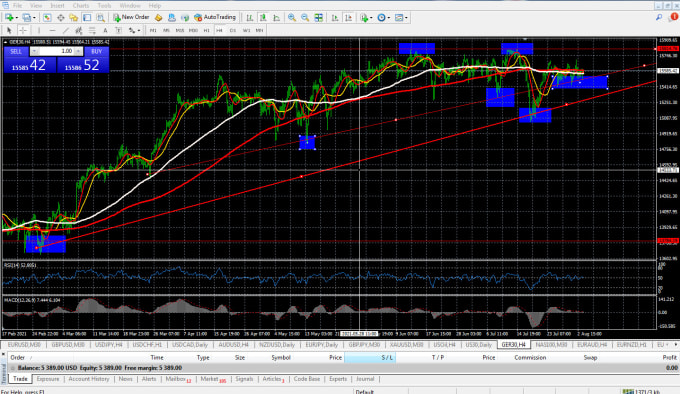
Task: Switch chart to candlesticks view
Action: [263, 17]
